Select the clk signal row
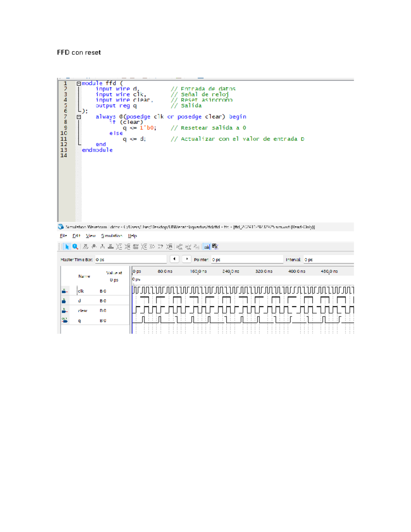411x532 pixels. (81, 291)
